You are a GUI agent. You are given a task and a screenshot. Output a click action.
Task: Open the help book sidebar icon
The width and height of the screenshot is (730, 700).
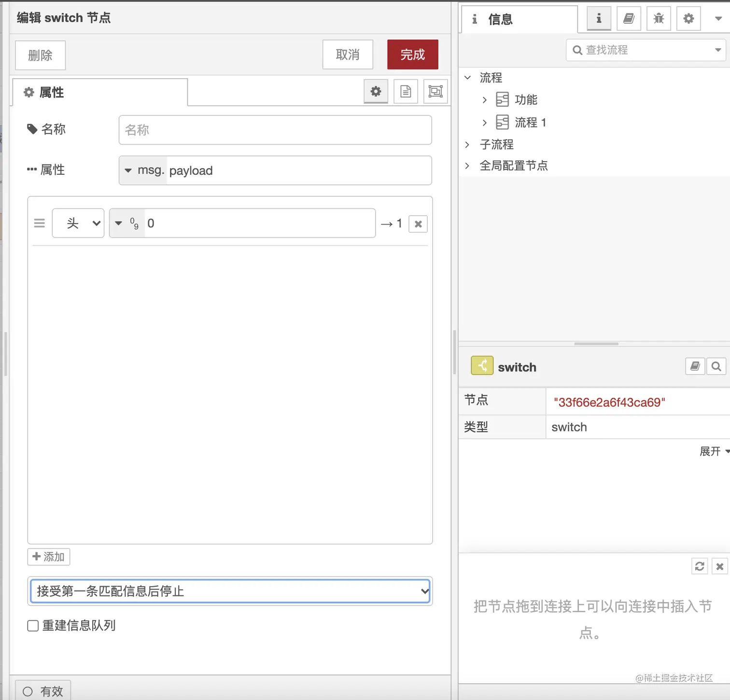click(x=629, y=19)
